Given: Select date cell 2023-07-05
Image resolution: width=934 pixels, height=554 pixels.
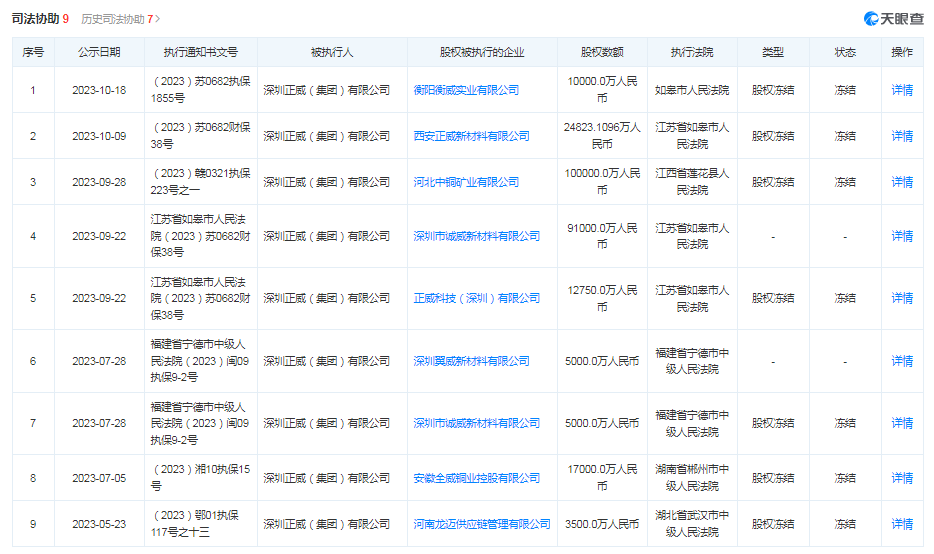Looking at the screenshot, I should point(99,478).
